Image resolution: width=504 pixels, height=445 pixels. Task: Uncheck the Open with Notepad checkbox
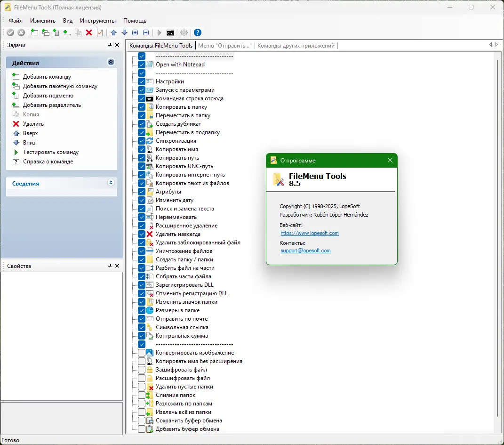pyautogui.click(x=142, y=65)
